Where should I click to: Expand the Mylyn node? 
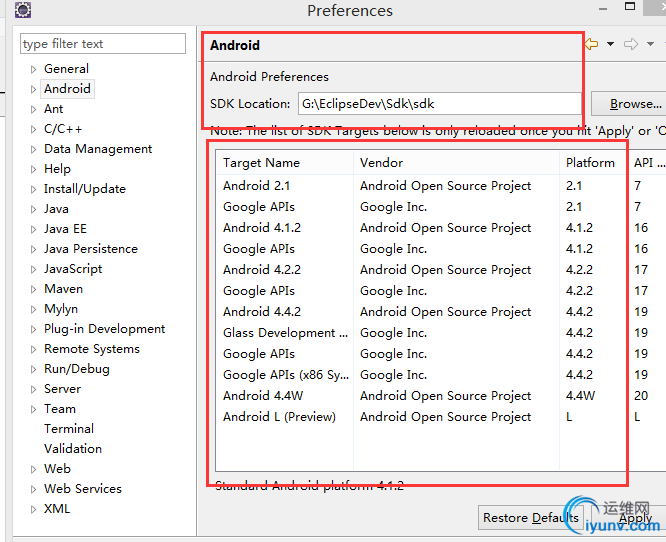point(33,309)
